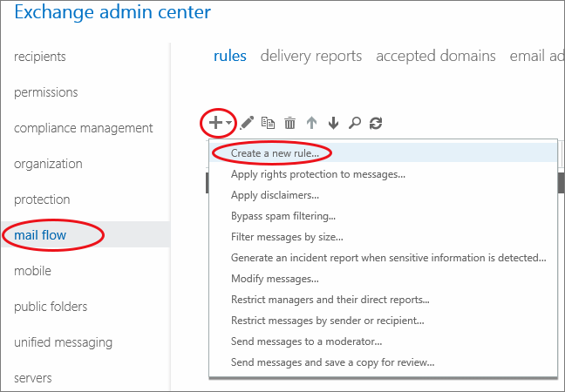
Task: Click the pencil edit icon in toolbar
Action: (x=247, y=124)
